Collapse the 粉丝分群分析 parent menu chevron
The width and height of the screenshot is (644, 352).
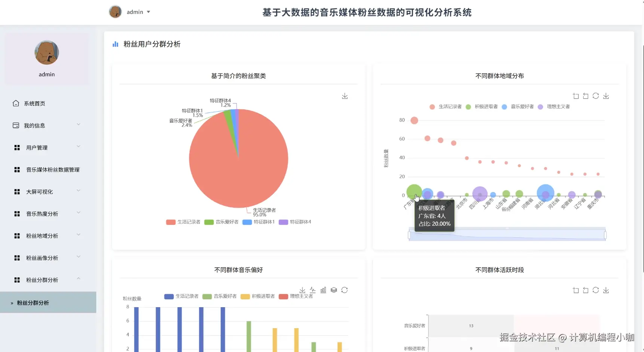[x=79, y=279]
